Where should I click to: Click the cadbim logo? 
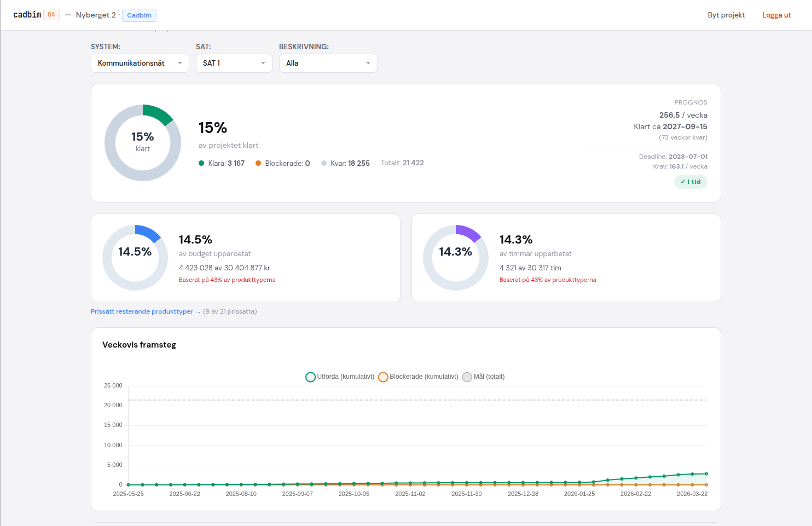coord(27,15)
